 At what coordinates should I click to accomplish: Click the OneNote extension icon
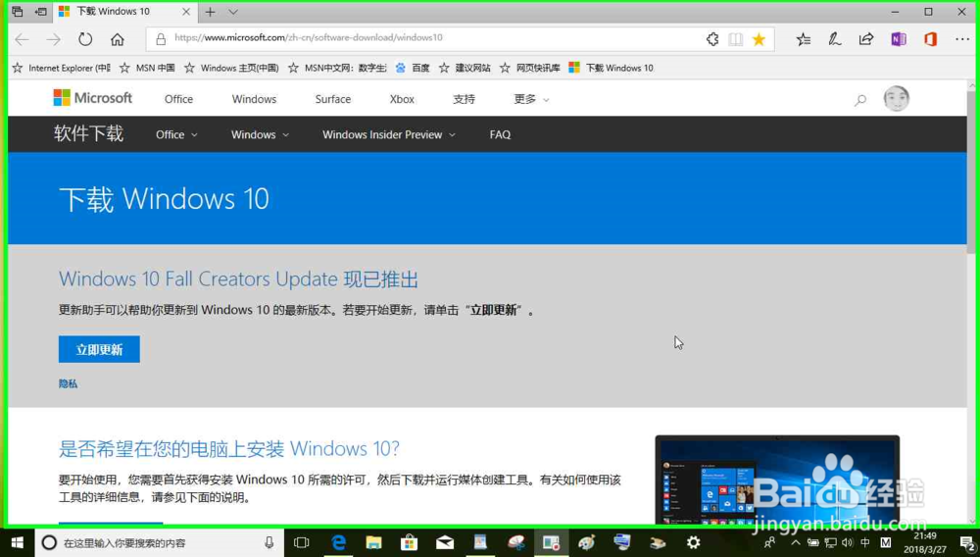click(x=898, y=39)
